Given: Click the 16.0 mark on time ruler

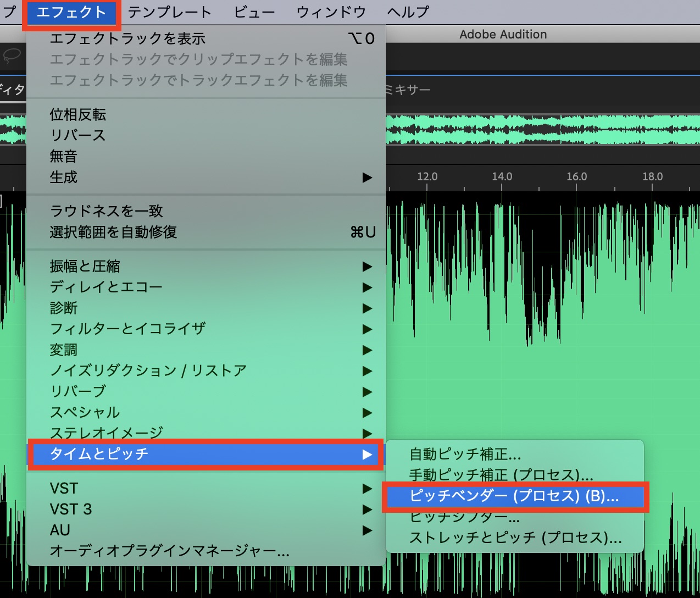Looking at the screenshot, I should click(x=576, y=177).
